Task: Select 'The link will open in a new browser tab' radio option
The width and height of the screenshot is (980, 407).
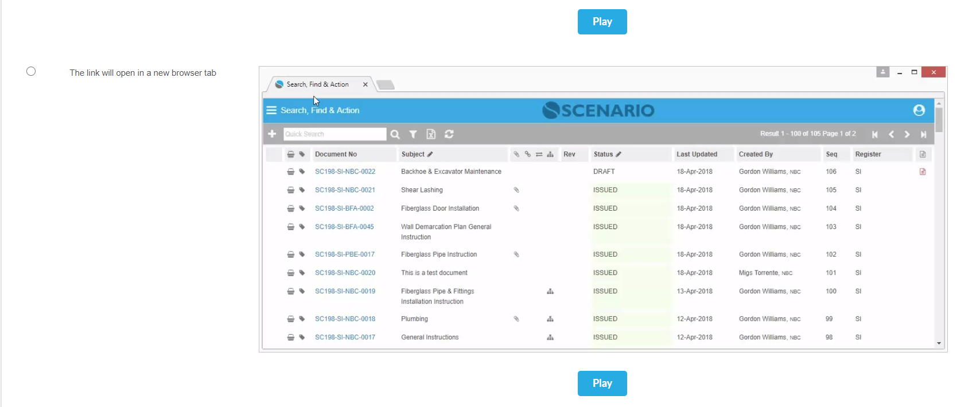Action: tap(31, 71)
